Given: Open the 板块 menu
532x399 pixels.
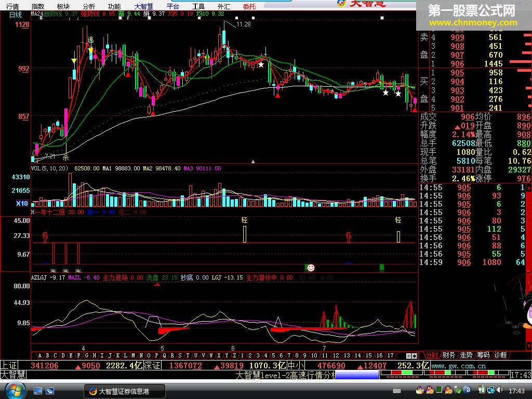Looking at the screenshot, I should tap(63, 6).
